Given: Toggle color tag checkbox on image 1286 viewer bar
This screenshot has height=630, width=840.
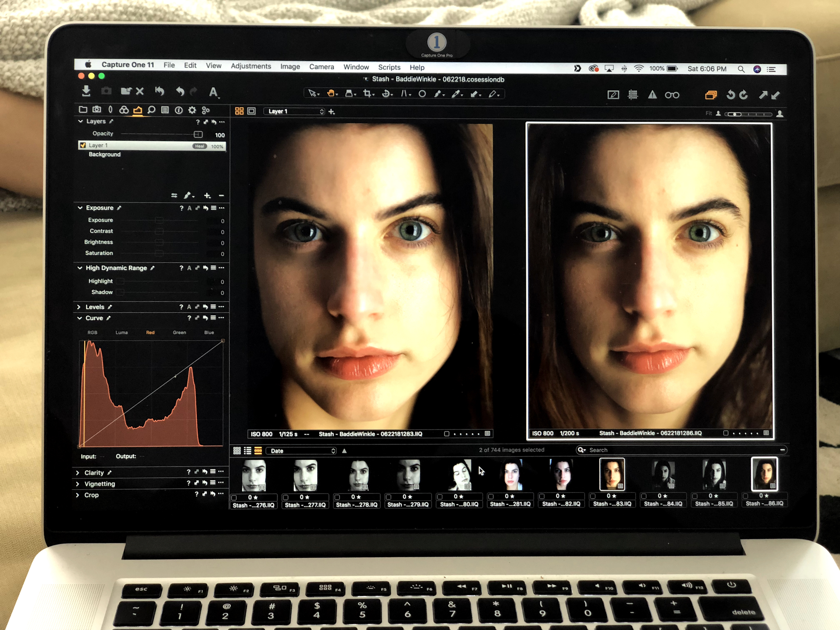Looking at the screenshot, I should [726, 433].
